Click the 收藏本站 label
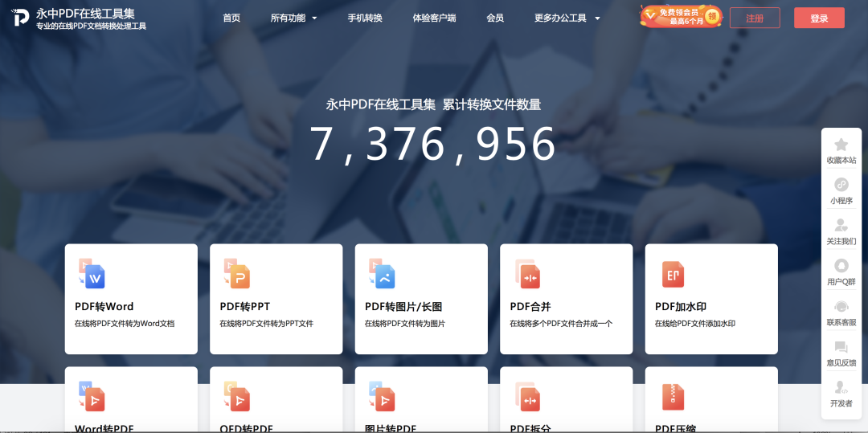The height and width of the screenshot is (433, 868). tap(841, 161)
